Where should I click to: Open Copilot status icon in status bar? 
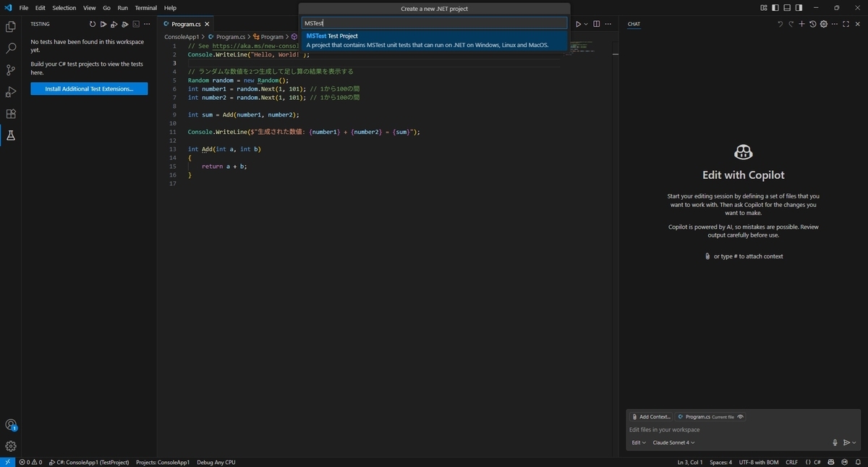832,462
